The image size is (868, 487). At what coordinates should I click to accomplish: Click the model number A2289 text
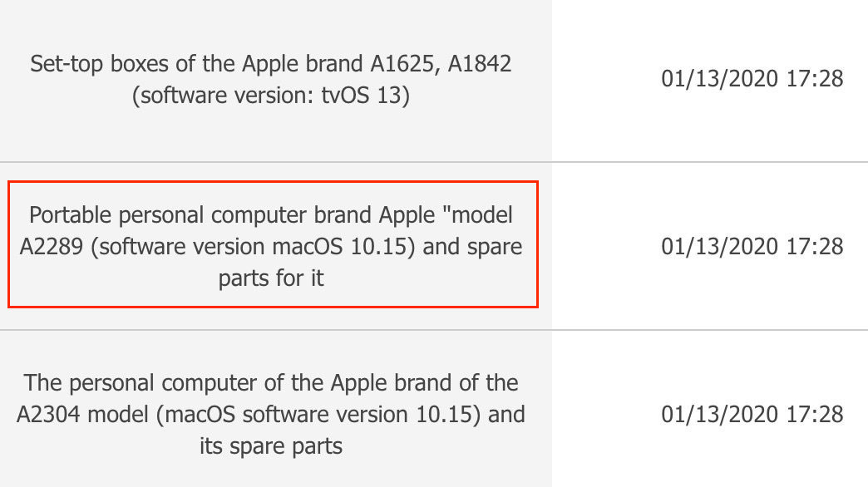coord(51,246)
